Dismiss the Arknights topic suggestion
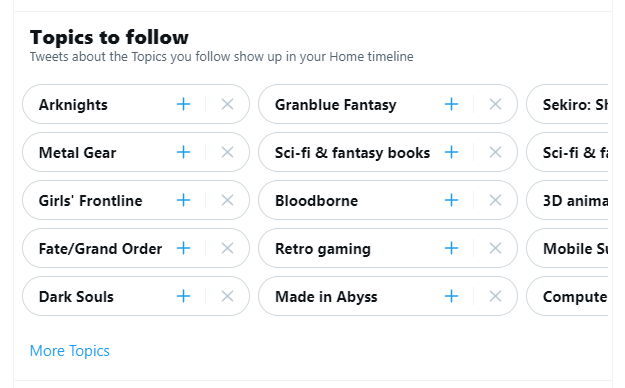The height and width of the screenshot is (388, 625). pyautogui.click(x=227, y=104)
